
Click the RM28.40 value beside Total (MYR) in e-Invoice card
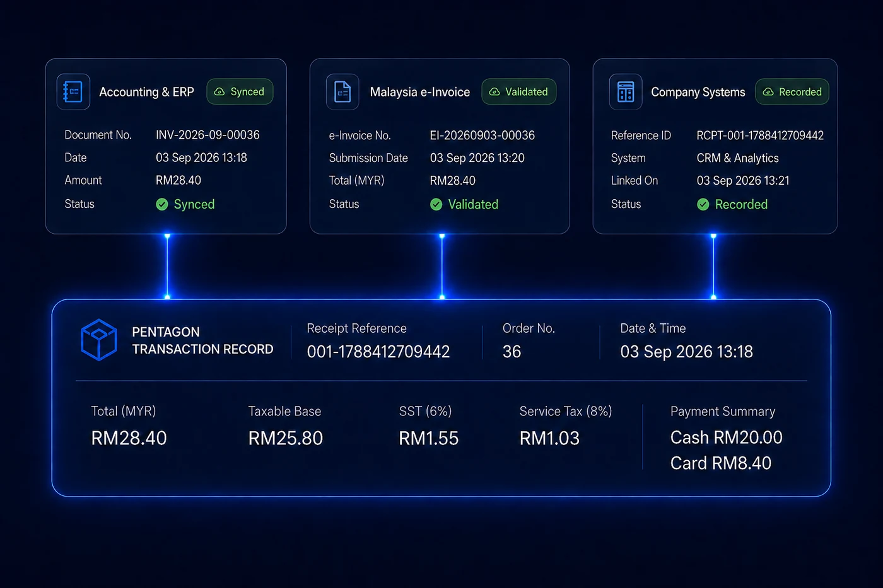tap(453, 181)
